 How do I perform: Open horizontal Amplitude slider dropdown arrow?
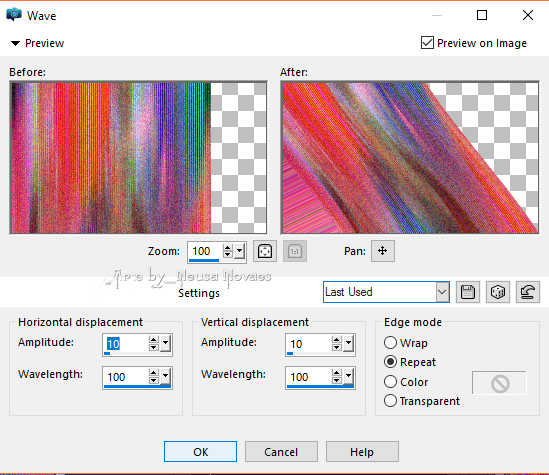coord(166,343)
